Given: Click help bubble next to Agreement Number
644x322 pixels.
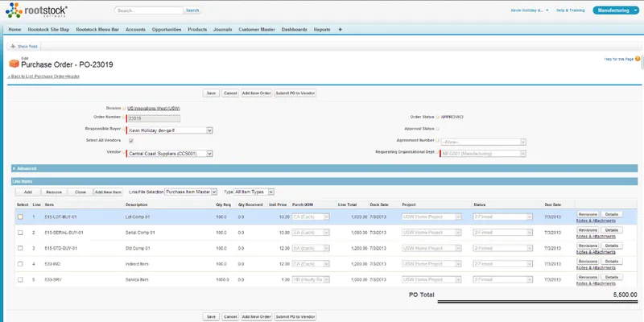Looking at the screenshot, I should point(437,140).
